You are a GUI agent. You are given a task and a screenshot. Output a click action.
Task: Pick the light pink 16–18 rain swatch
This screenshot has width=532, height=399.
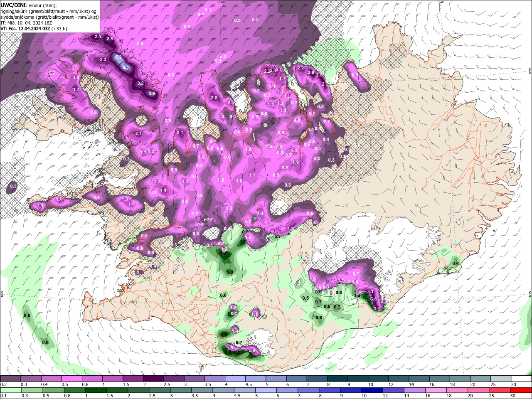pos(436,390)
